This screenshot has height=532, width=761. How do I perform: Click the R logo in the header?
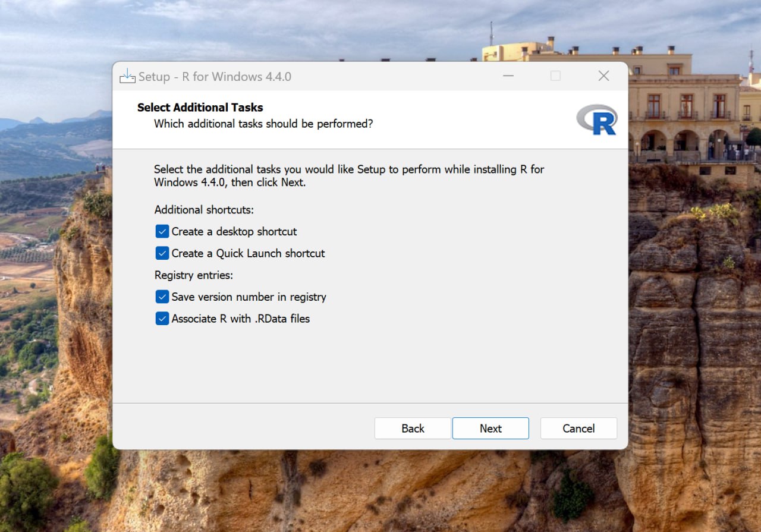point(597,119)
